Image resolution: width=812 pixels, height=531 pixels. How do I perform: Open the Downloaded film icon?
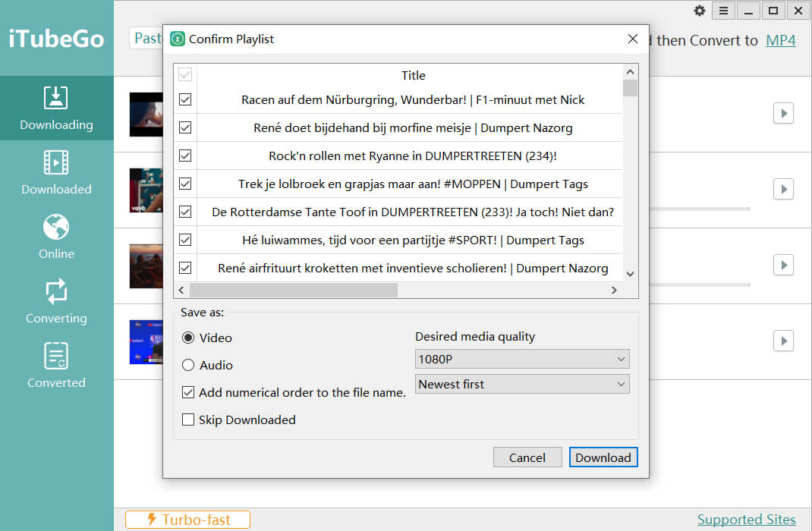tap(56, 162)
